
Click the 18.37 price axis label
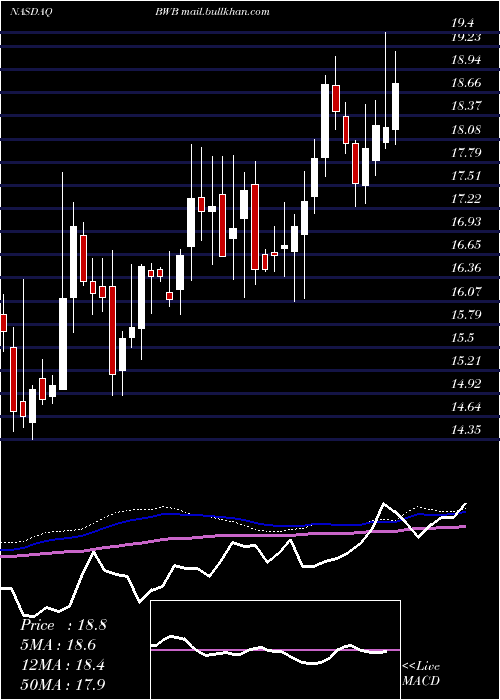pos(466,106)
